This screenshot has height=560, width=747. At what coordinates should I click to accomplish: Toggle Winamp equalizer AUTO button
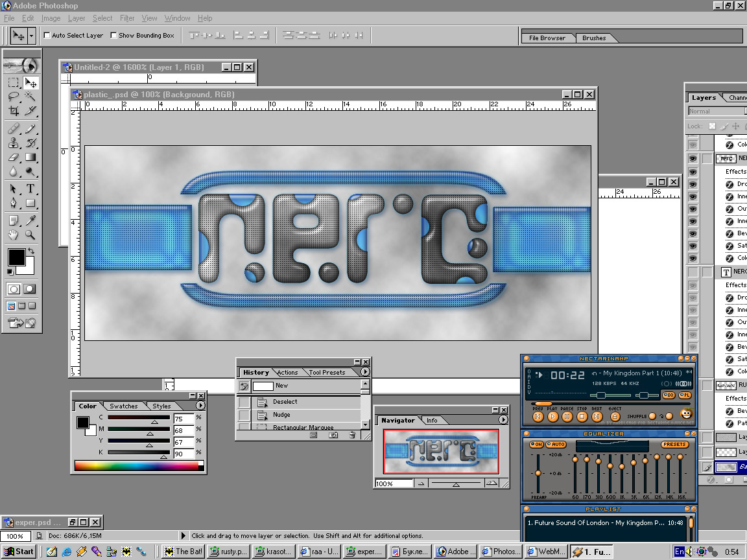pos(556,444)
